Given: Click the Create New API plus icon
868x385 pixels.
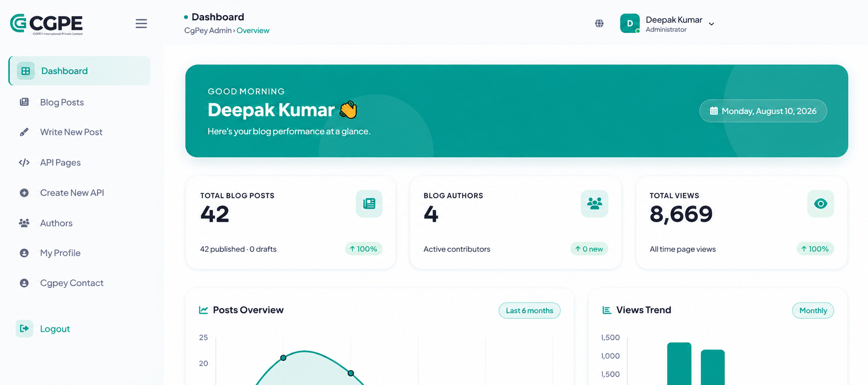Looking at the screenshot, I should (x=24, y=193).
